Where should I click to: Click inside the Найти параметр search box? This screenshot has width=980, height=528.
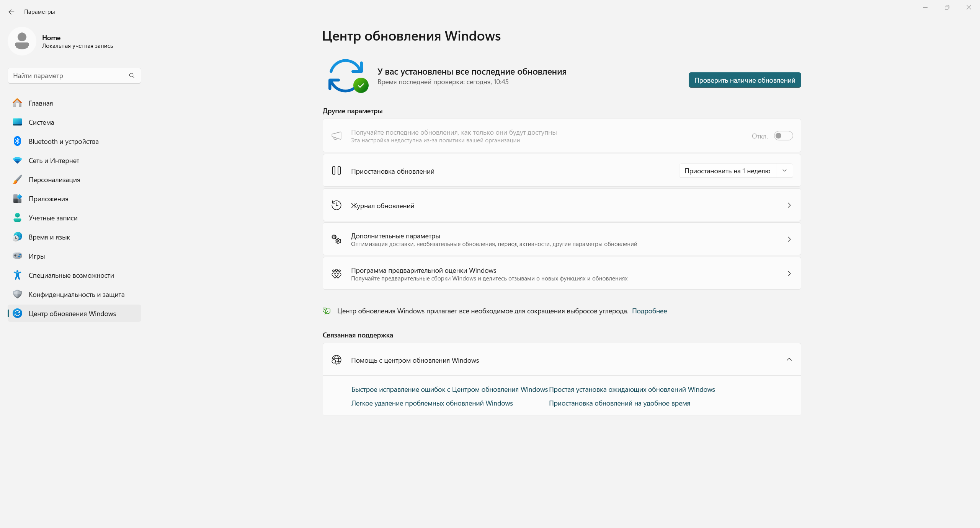click(69, 75)
